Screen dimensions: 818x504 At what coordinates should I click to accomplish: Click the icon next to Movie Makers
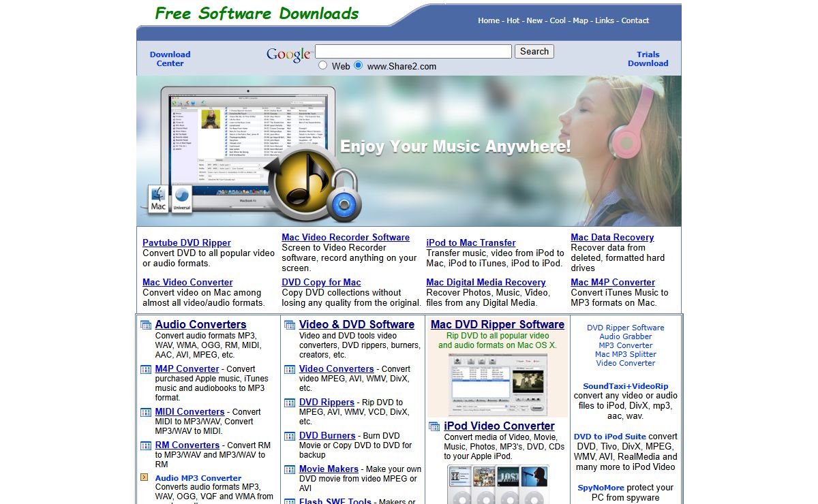(290, 469)
